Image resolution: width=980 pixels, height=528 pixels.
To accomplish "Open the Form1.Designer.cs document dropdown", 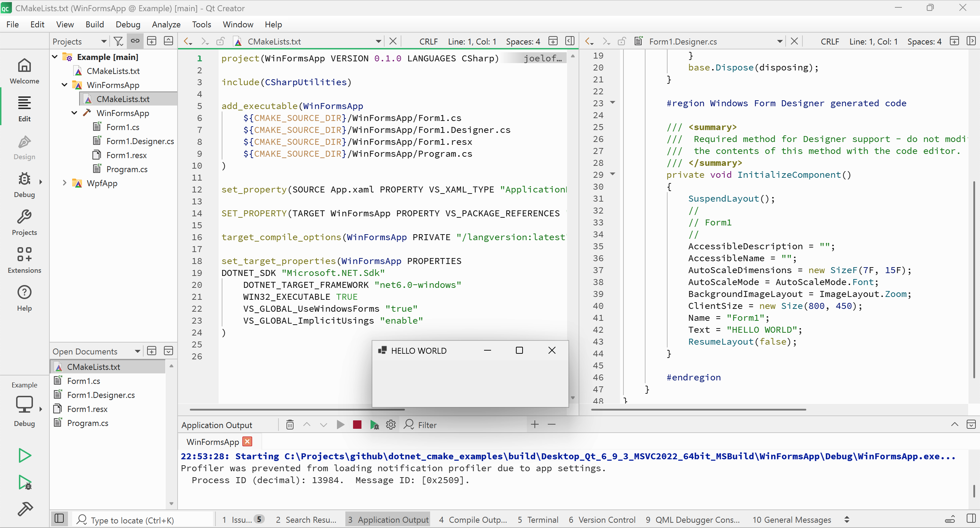I will [780, 41].
